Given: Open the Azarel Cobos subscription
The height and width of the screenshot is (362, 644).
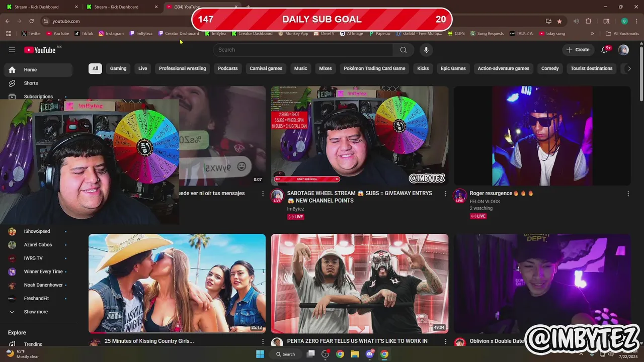Looking at the screenshot, I should (38, 245).
